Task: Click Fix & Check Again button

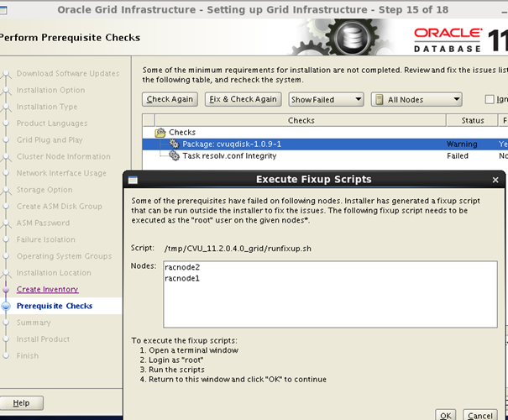Action: 243,99
